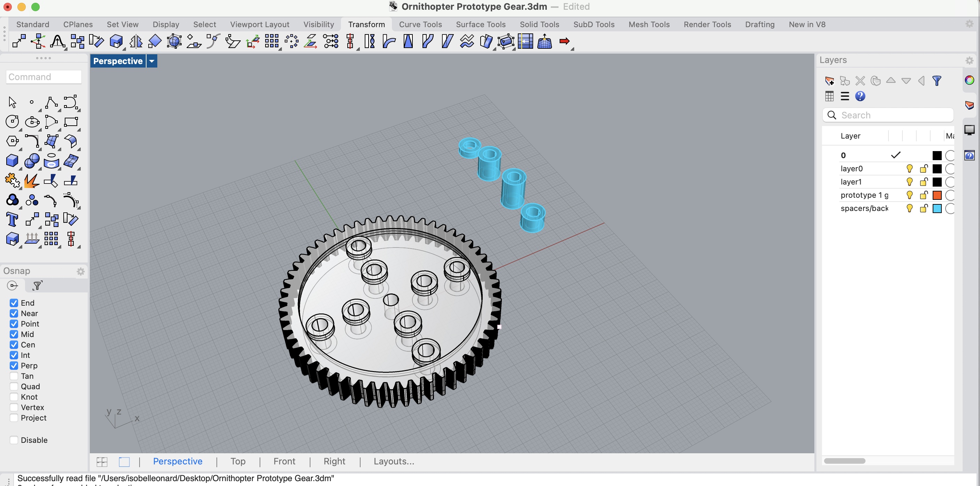Check the Vertex osnap option

tap(14, 407)
